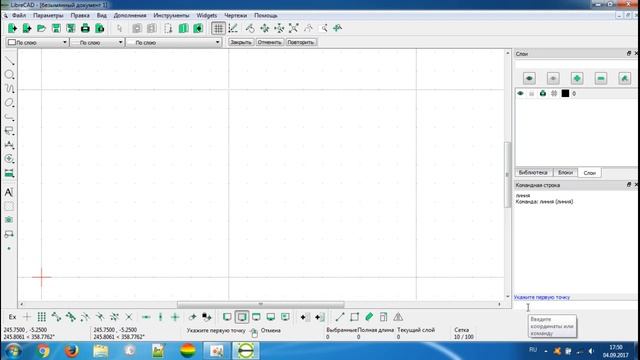Viewport: 640px width, 360px height.
Task: Click the black color swatch of layer 0
Action: pyautogui.click(x=565, y=93)
